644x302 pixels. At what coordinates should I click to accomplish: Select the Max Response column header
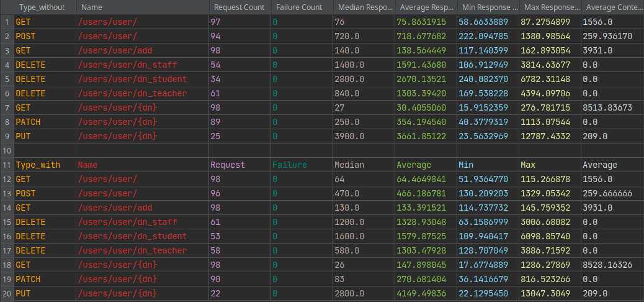pyautogui.click(x=548, y=7)
